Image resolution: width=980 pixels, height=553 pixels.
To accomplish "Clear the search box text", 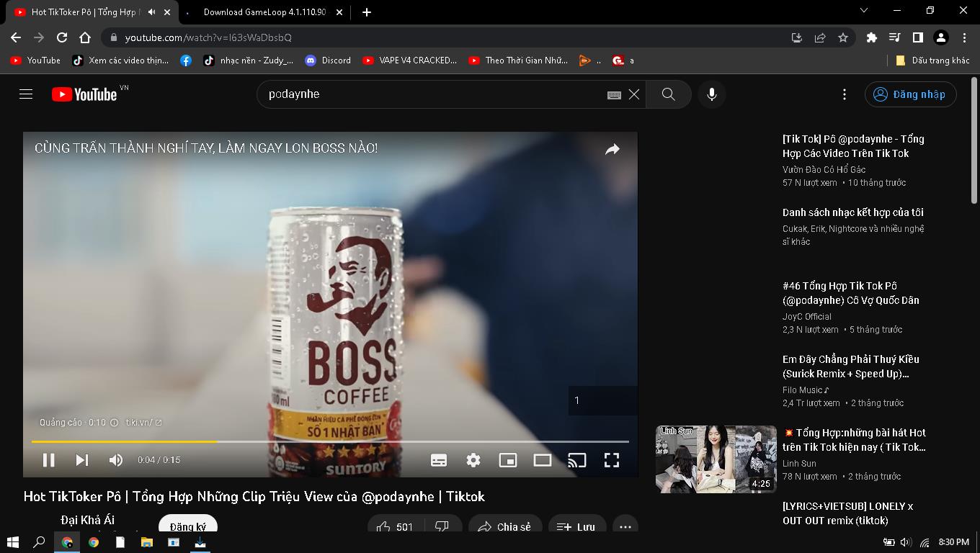I will pyautogui.click(x=634, y=94).
